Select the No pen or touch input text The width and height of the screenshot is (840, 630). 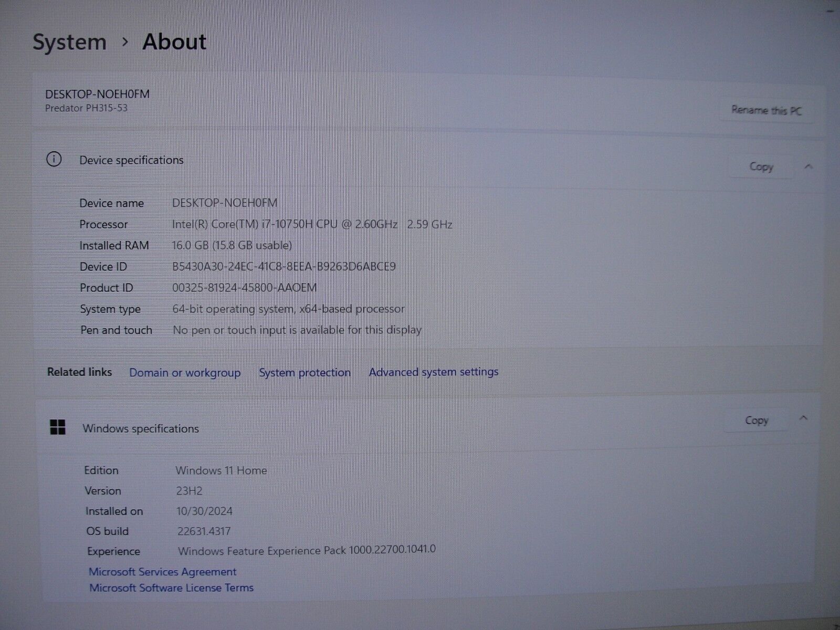(297, 330)
